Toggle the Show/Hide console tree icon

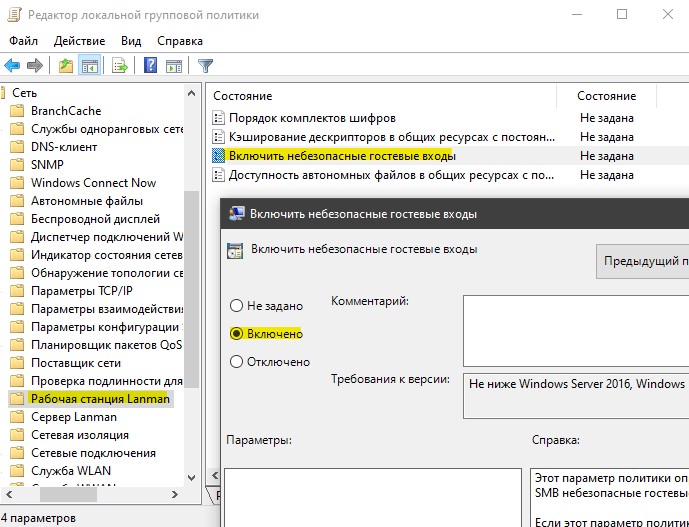pyautogui.click(x=90, y=66)
